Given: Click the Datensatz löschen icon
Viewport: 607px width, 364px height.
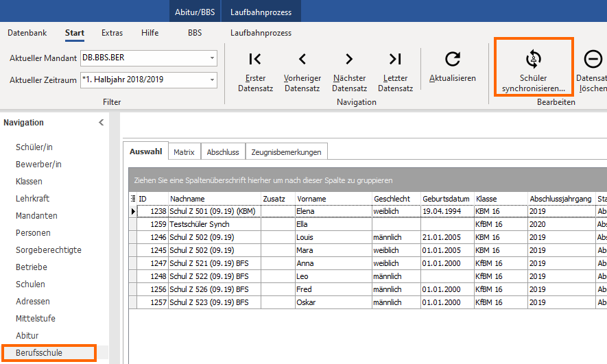Looking at the screenshot, I should (593, 59).
